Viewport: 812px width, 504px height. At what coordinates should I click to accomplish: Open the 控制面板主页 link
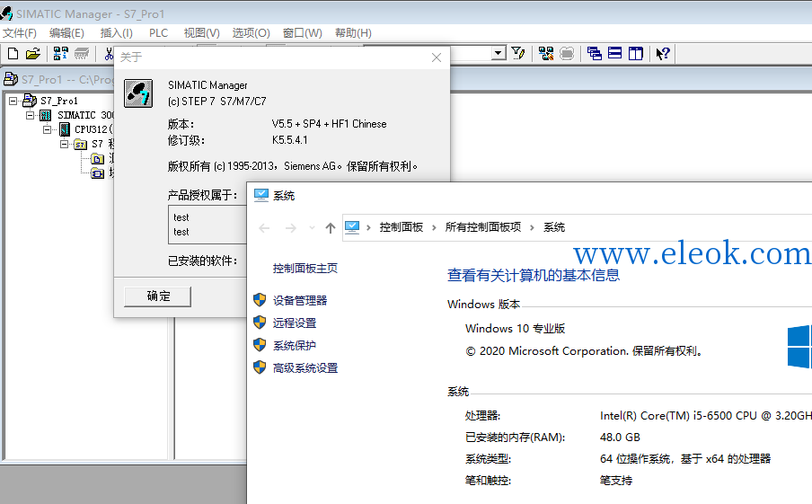point(305,269)
